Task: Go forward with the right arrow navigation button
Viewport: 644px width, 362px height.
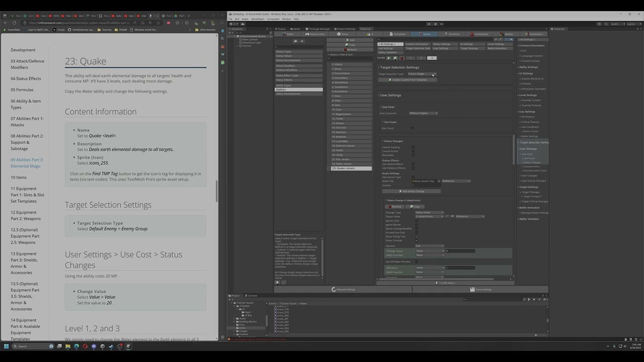Action: [x=301, y=41]
